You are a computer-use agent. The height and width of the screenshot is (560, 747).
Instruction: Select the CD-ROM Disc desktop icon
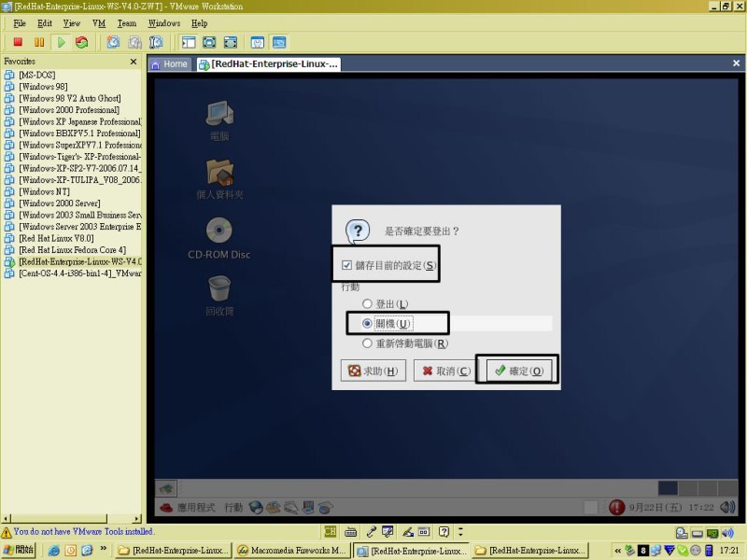[x=219, y=239]
